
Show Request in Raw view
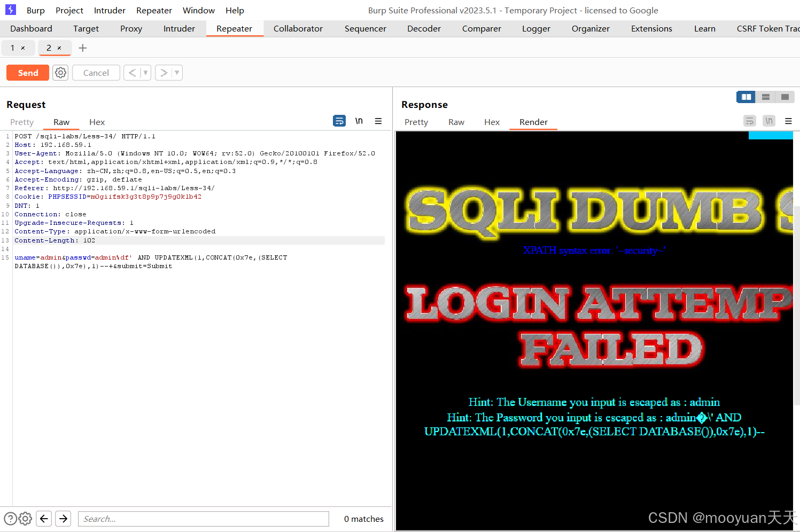click(61, 122)
